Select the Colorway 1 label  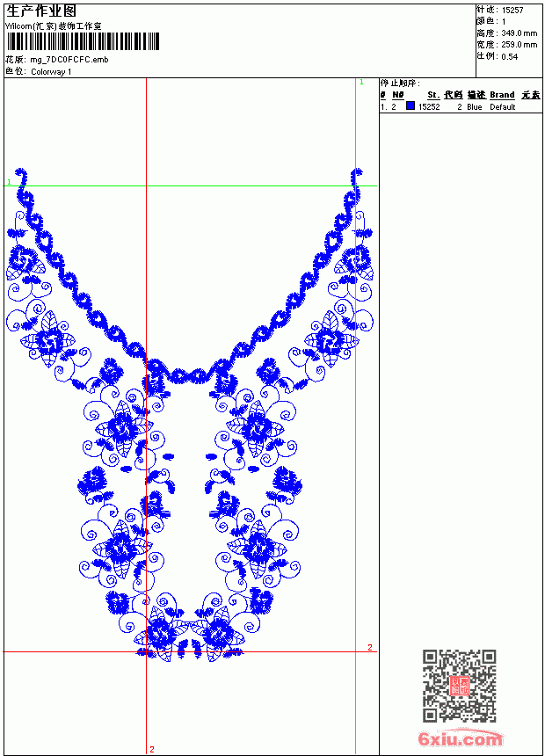click(51, 72)
